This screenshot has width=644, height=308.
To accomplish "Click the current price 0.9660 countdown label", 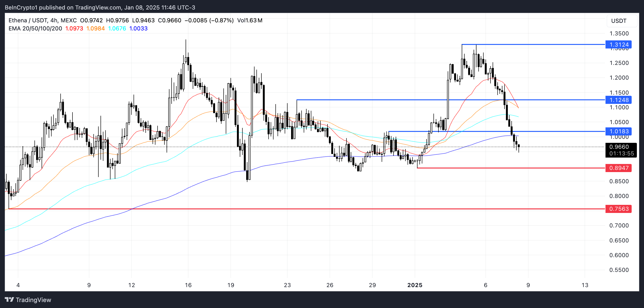I will pos(621,150).
